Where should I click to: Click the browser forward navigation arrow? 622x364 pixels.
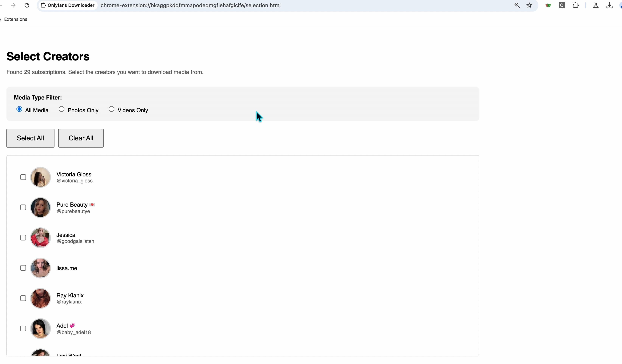coord(13,5)
